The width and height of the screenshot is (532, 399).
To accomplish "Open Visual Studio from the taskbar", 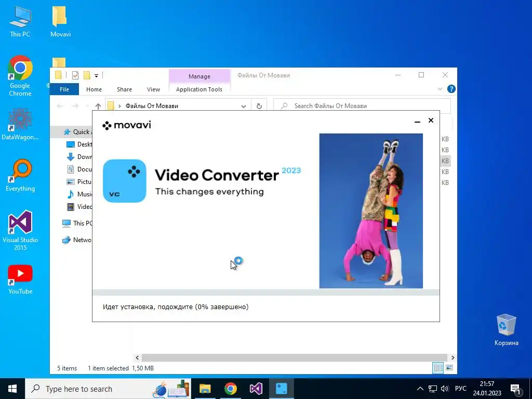I will click(256, 389).
